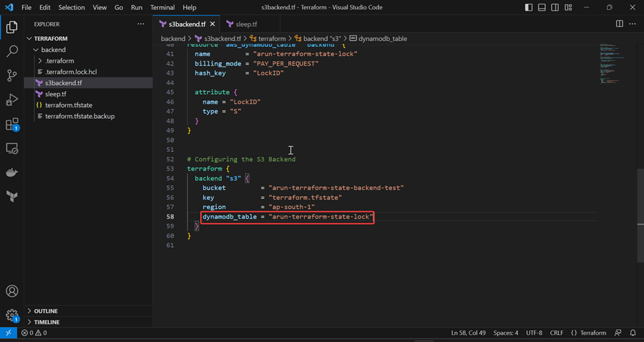This screenshot has width=644, height=342.
Task: Open the Go menu
Action: (x=119, y=7)
